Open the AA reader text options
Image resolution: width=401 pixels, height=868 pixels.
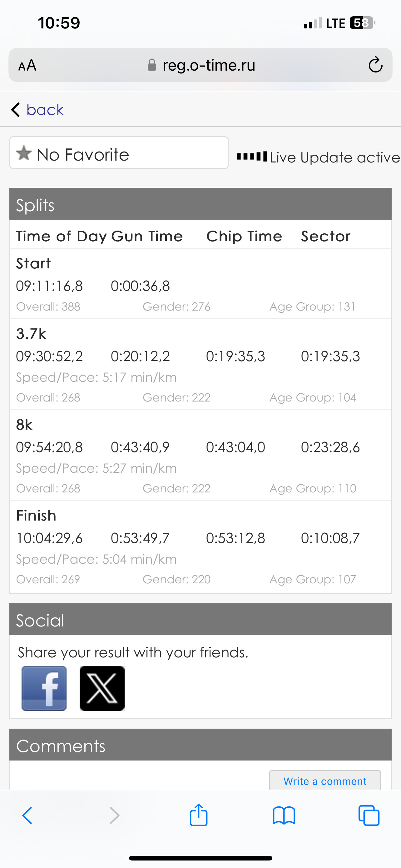(x=27, y=65)
